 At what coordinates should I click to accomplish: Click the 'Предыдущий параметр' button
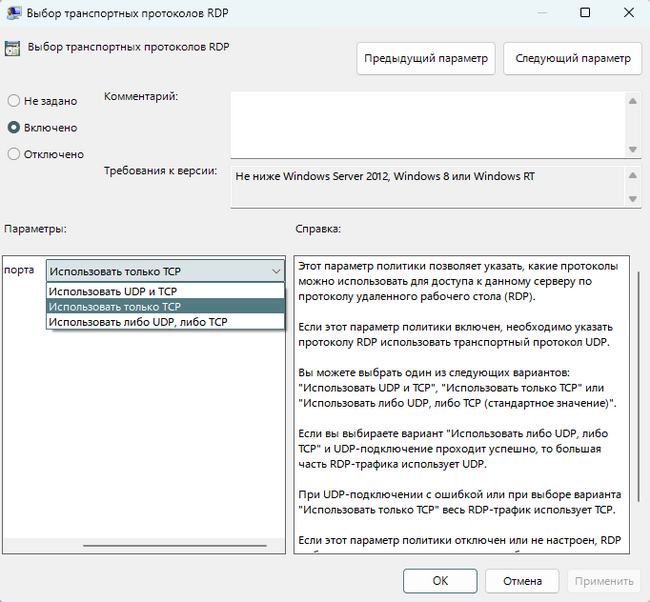pyautogui.click(x=426, y=58)
